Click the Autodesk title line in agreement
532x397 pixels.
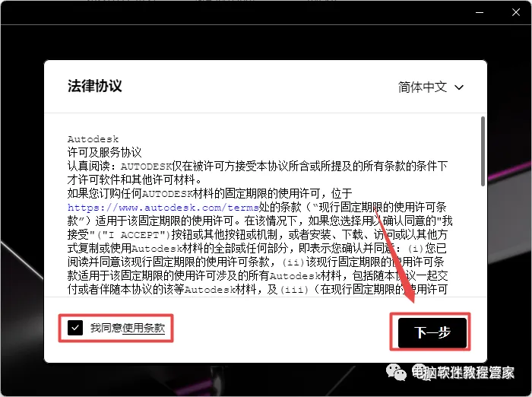click(93, 139)
